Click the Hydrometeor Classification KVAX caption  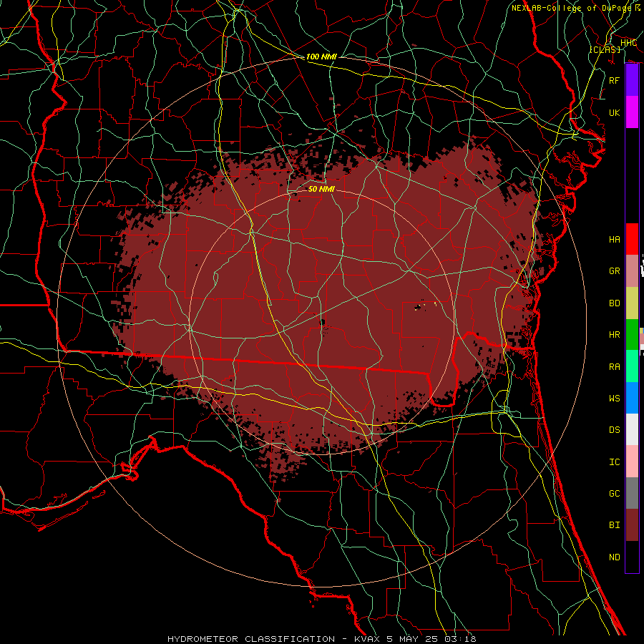321,639
